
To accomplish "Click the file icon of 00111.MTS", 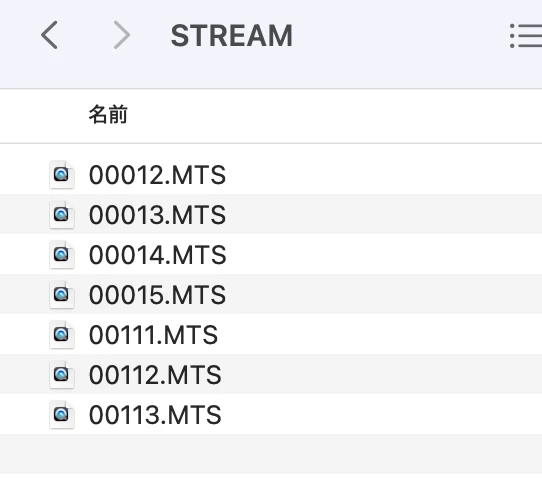I will point(62,334).
